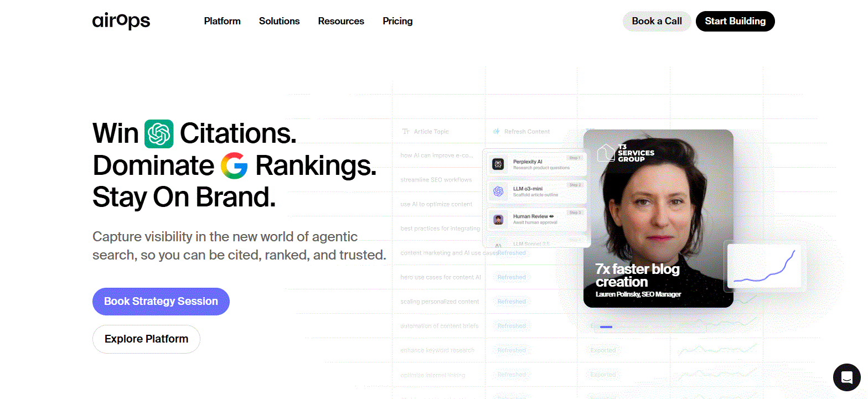
Task: Click the Book a Call button
Action: [x=657, y=21]
